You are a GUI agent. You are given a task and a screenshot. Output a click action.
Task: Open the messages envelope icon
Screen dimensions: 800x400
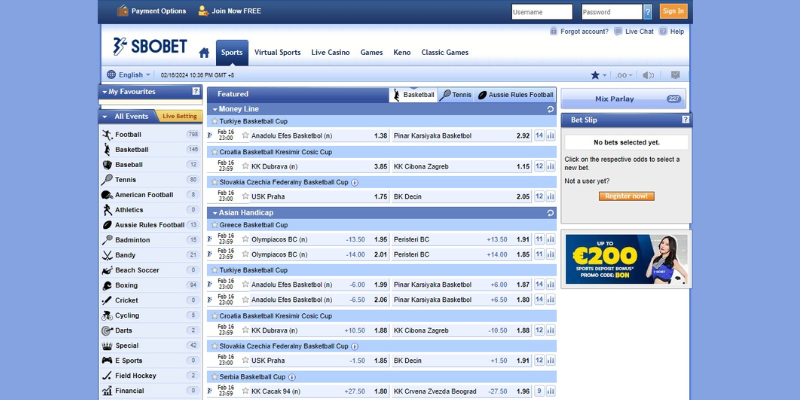tap(675, 75)
